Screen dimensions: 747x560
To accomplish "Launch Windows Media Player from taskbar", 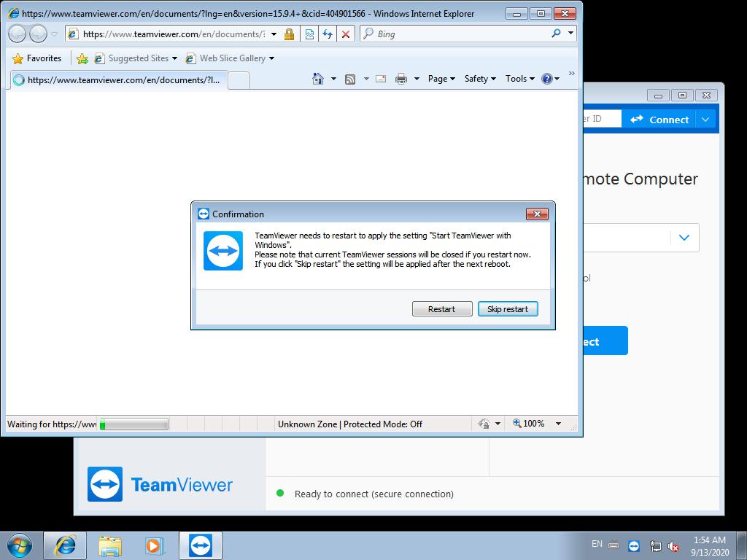I will (155, 545).
